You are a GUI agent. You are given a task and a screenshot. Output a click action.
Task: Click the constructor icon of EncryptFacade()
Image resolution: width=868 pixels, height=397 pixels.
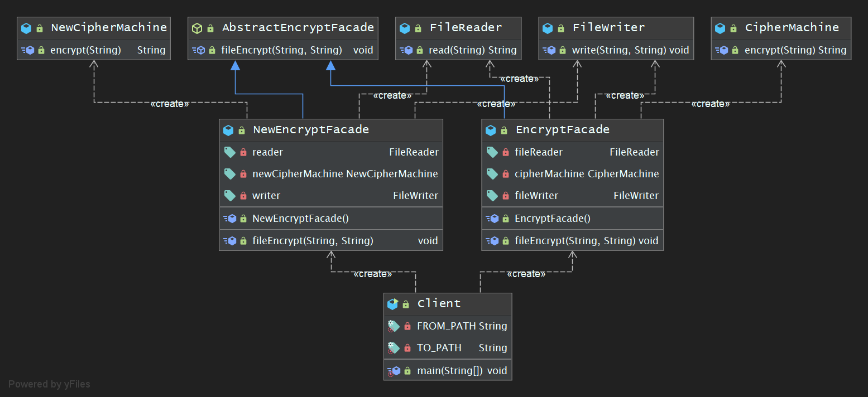pyautogui.click(x=492, y=219)
